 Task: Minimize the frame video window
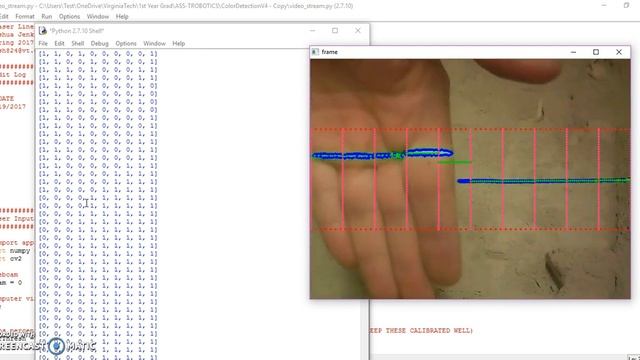[573, 52]
